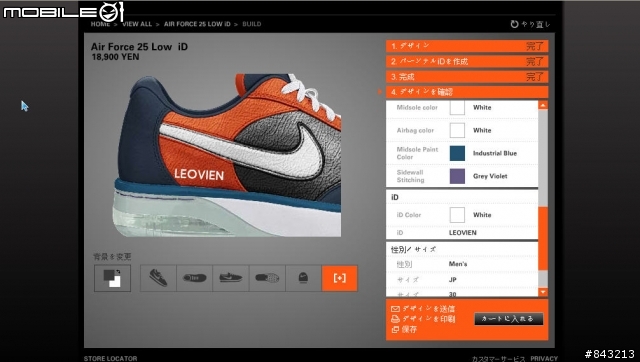Open step 2 Personal iD tab

tap(467, 61)
